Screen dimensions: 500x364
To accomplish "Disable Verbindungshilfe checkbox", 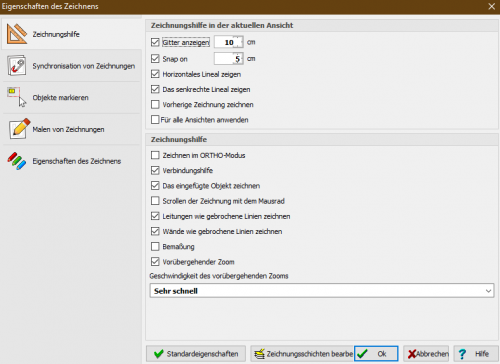I will [155, 170].
